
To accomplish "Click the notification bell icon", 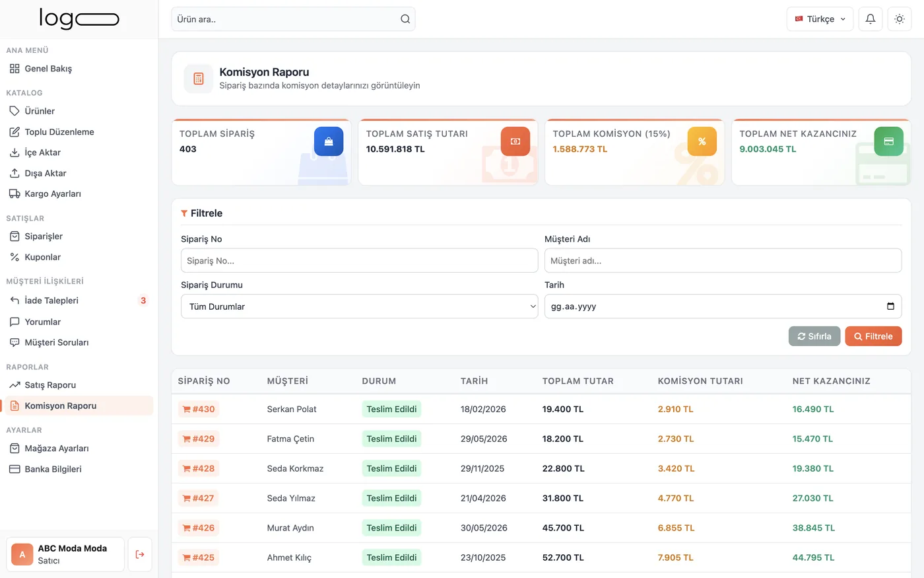I will (x=870, y=19).
